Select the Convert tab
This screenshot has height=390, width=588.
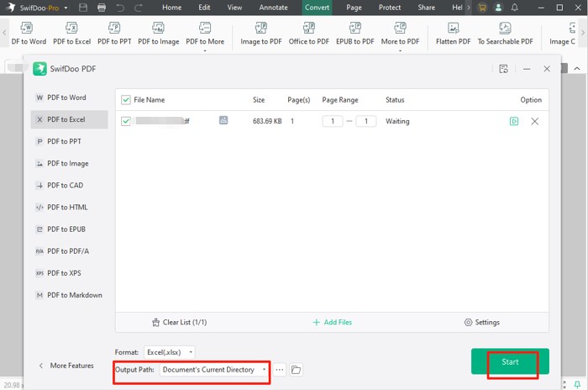(x=317, y=8)
